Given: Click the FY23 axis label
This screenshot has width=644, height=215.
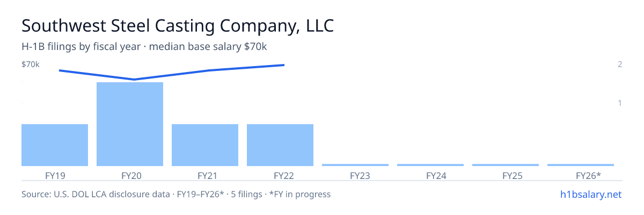Looking at the screenshot, I should coord(360,175).
